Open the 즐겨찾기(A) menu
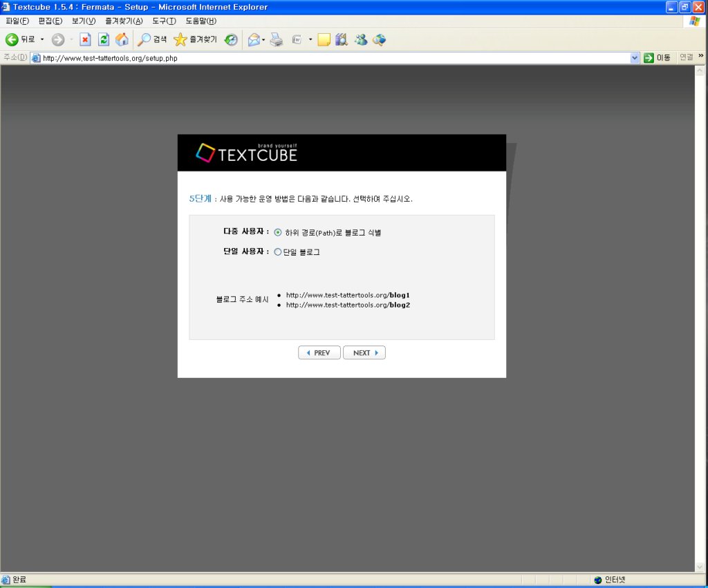 pos(124,21)
